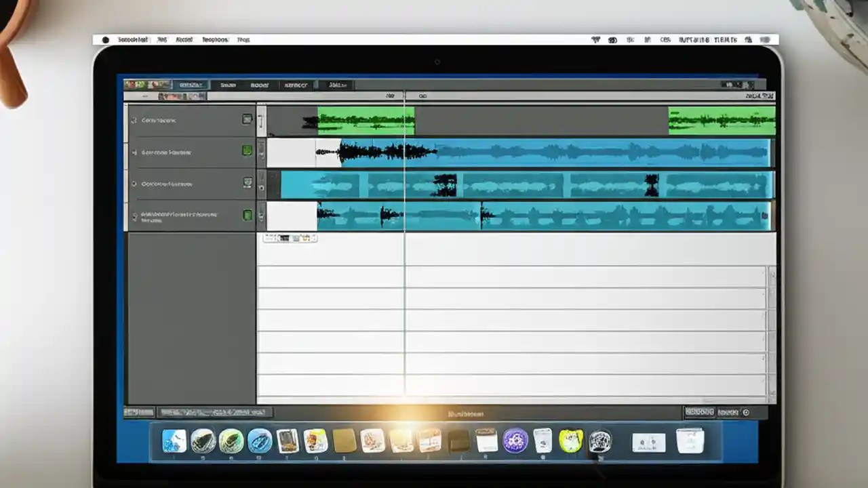Click the track input icon on the second track header
This screenshot has height=488, width=868.
click(x=247, y=152)
